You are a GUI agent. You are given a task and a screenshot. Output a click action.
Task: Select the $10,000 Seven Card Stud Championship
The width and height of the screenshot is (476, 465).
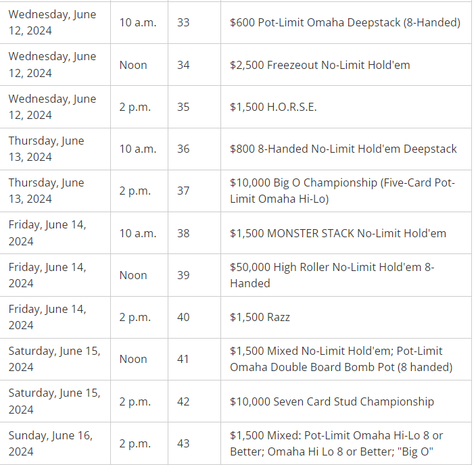click(331, 401)
